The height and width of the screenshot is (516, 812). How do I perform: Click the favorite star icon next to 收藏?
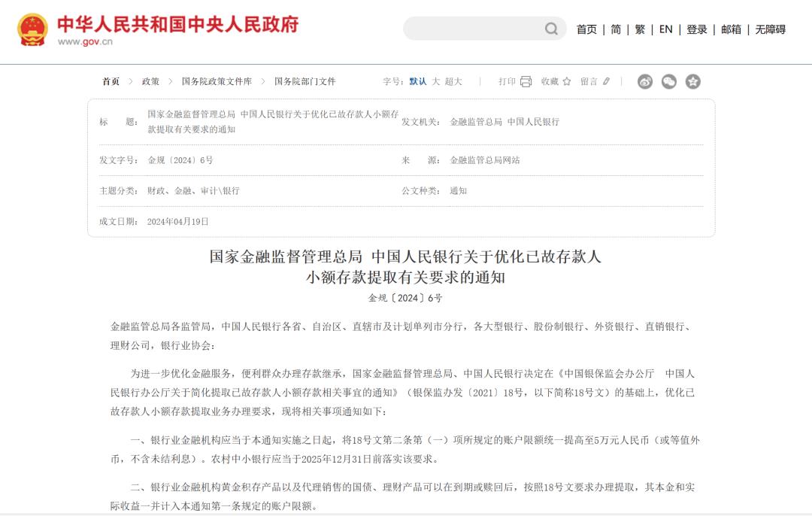pos(567,81)
